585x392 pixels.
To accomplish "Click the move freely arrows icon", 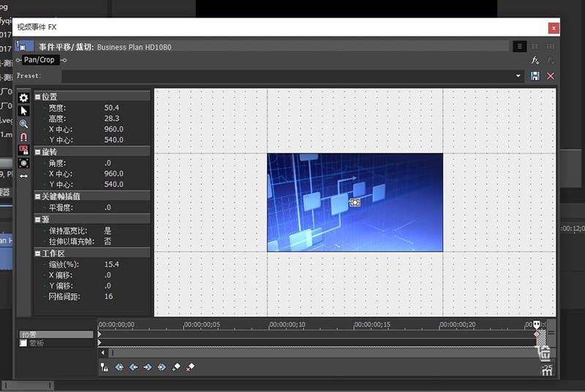I will 23,176.
